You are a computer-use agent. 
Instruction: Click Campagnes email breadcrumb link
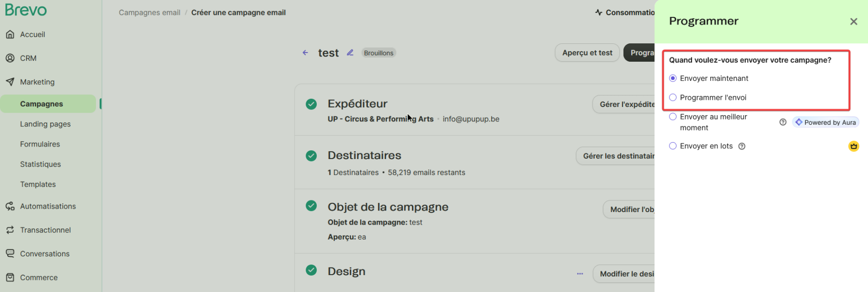[149, 13]
